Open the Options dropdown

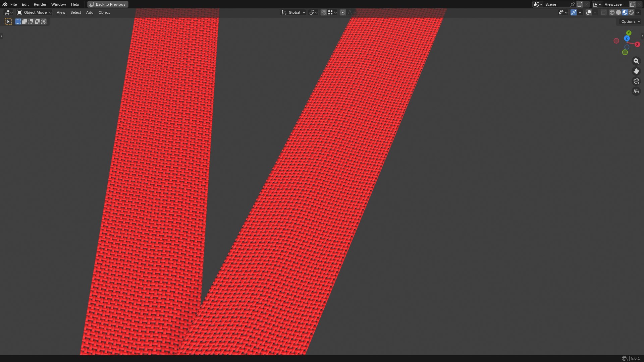point(630,21)
